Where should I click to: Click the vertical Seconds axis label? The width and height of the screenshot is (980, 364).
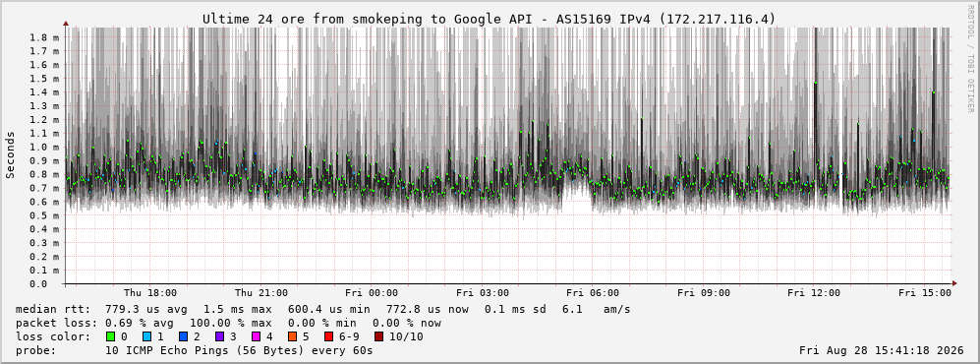coord(11,155)
